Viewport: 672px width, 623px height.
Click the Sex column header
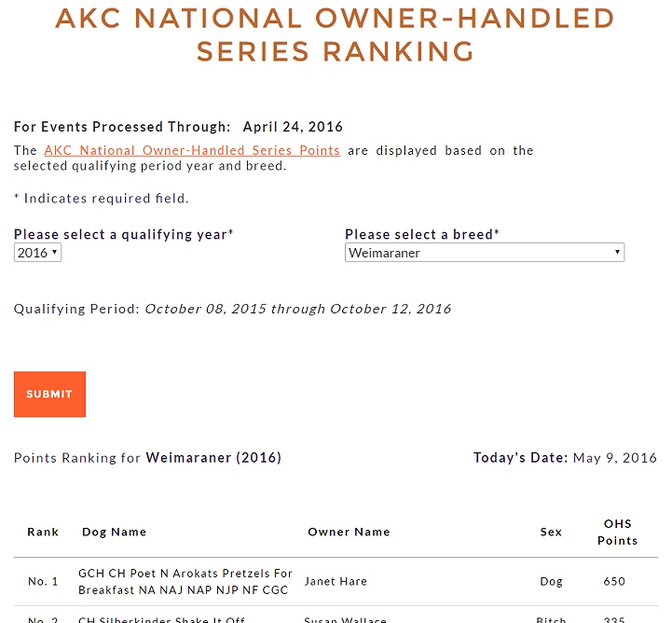[551, 533]
